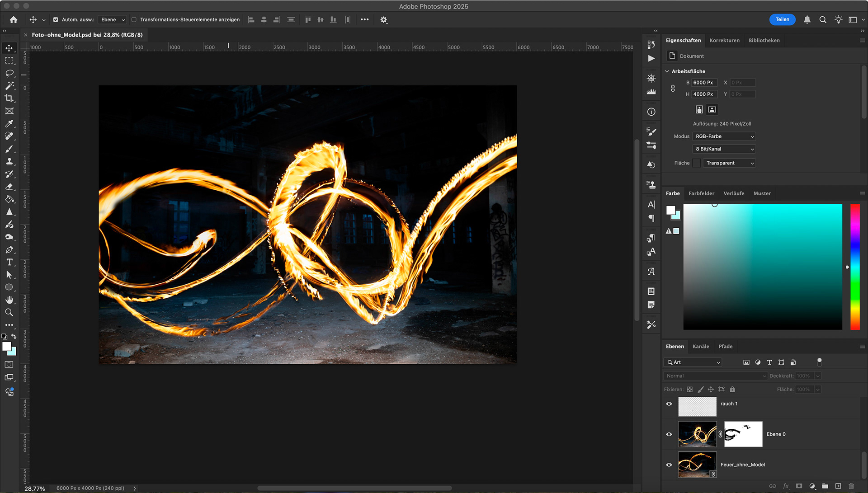Select the Type tool
This screenshot has width=868, height=493.
9,262
